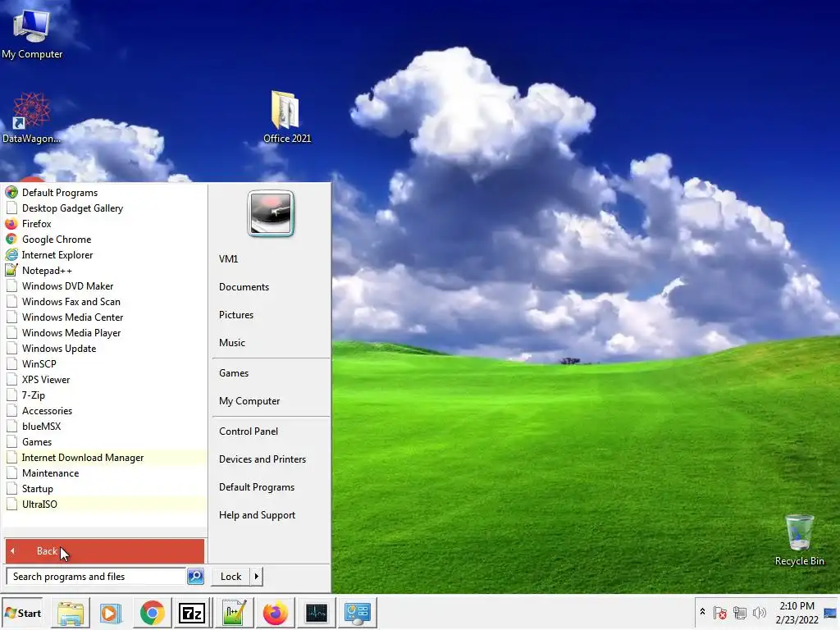The height and width of the screenshot is (630, 840).
Task: Open Windows Explorer from the taskbar
Action: pyautogui.click(x=71, y=613)
